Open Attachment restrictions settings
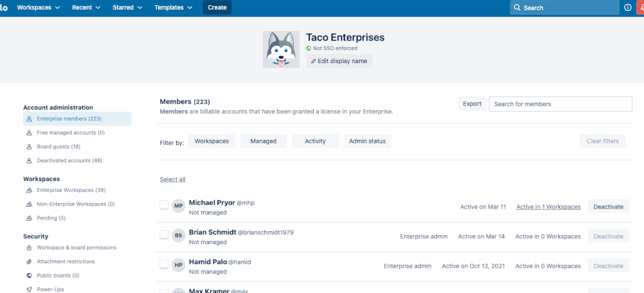644x293 pixels. tap(66, 261)
